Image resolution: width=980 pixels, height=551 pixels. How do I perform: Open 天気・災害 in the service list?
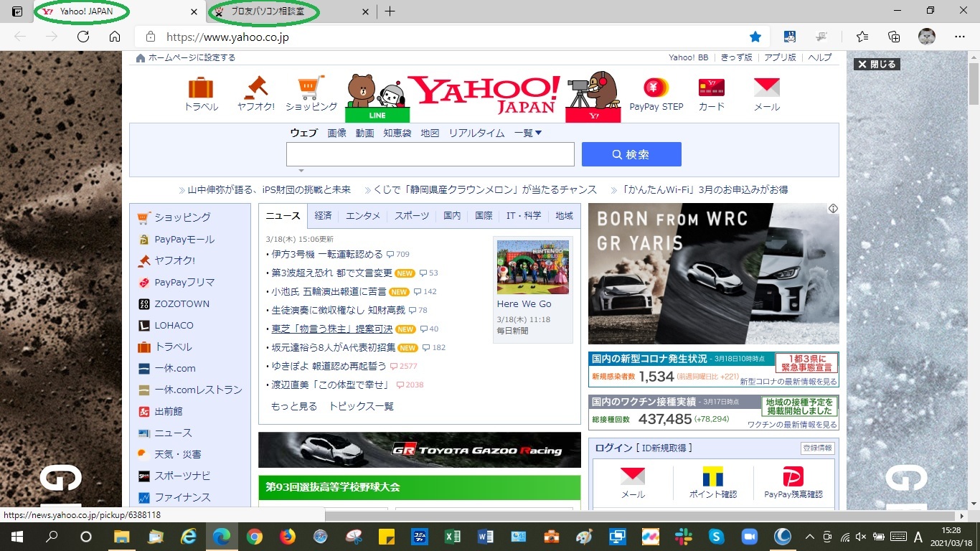[x=178, y=454]
